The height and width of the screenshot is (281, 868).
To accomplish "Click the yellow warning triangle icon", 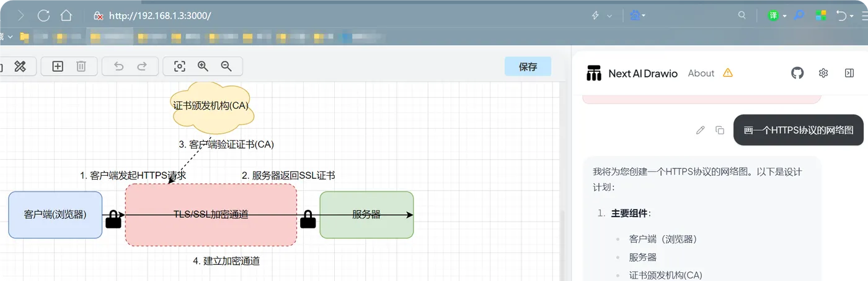I will [x=728, y=73].
